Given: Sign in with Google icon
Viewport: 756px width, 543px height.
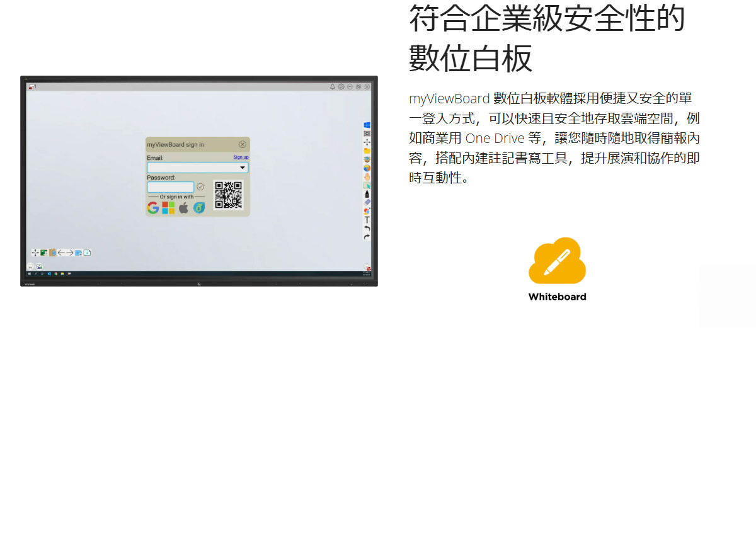Looking at the screenshot, I should click(153, 208).
